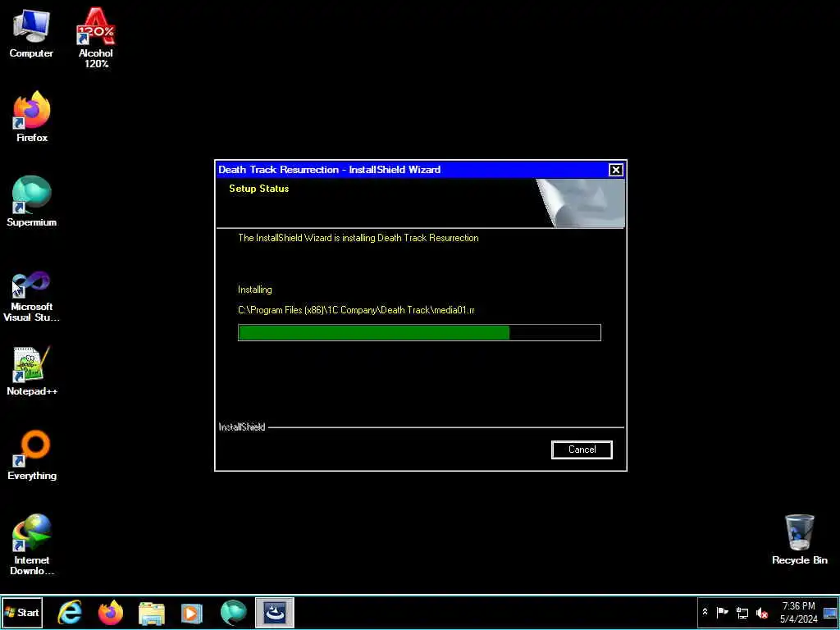This screenshot has height=630, width=840.
Task: Launch Firefox from the taskbar
Action: click(111, 612)
